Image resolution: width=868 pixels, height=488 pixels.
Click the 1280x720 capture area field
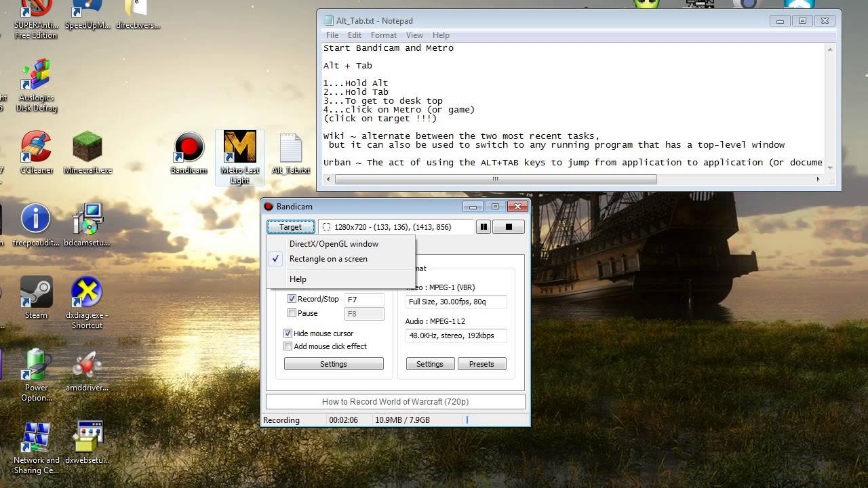(x=395, y=227)
